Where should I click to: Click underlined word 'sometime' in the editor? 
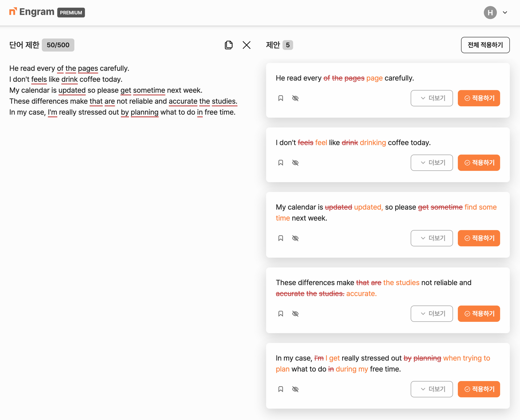[149, 90]
